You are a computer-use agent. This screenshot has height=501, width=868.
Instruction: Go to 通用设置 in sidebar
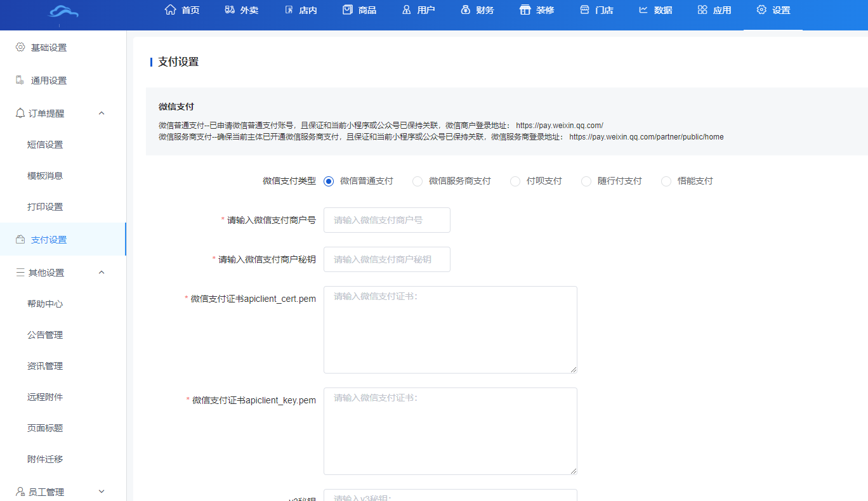coord(63,81)
